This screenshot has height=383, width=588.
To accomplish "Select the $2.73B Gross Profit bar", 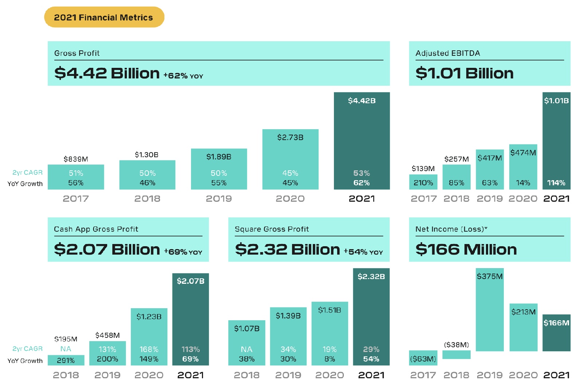I will 290,159.
